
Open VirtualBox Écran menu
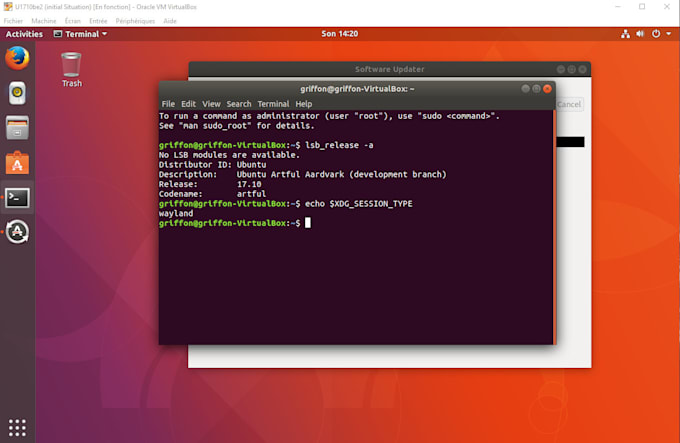click(x=72, y=21)
